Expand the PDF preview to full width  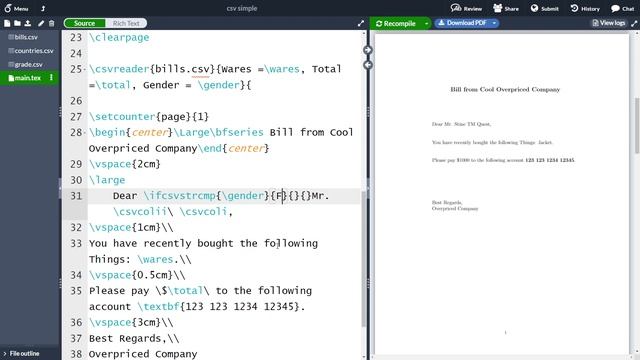click(634, 23)
